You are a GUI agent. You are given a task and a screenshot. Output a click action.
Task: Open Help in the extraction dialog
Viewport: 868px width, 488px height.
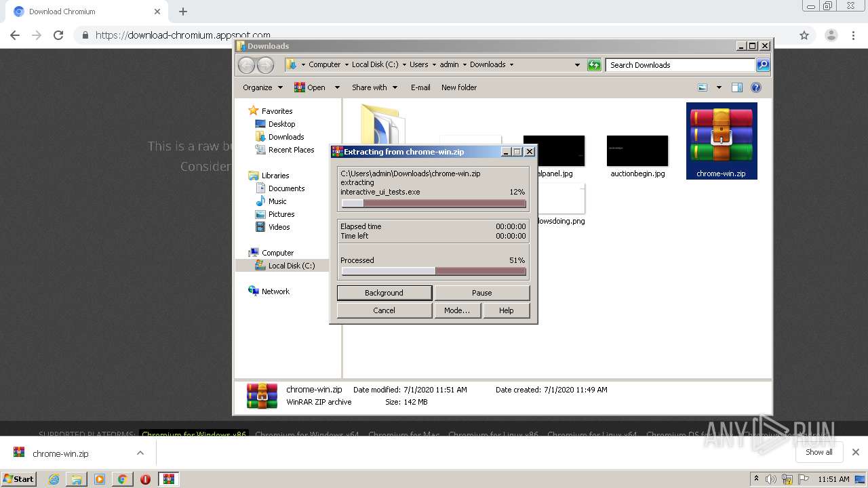point(507,310)
